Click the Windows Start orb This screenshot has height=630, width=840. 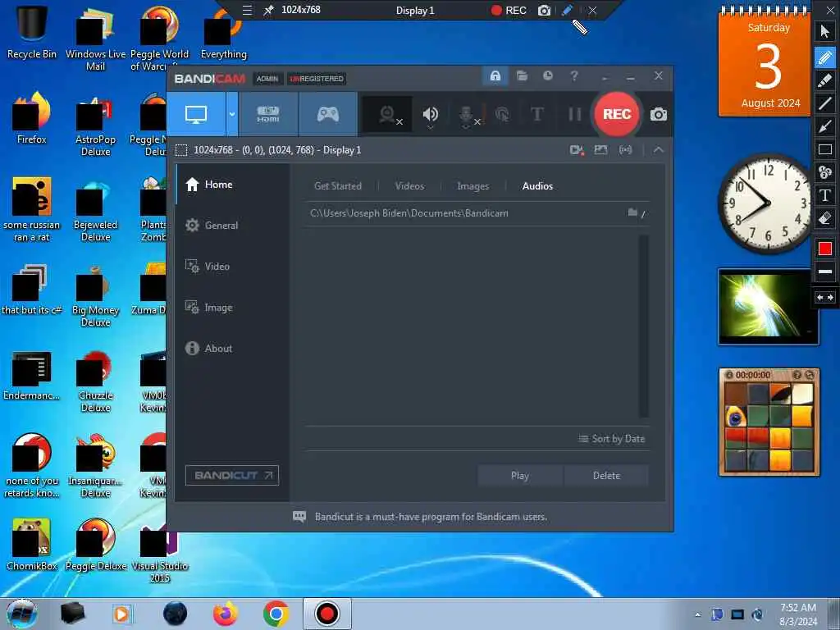click(x=22, y=614)
